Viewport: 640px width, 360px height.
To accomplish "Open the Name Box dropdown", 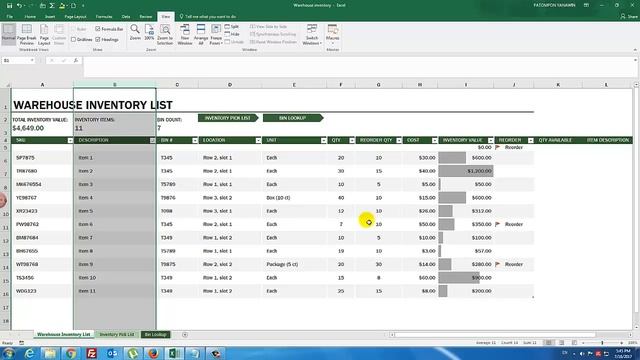I will [32, 60].
